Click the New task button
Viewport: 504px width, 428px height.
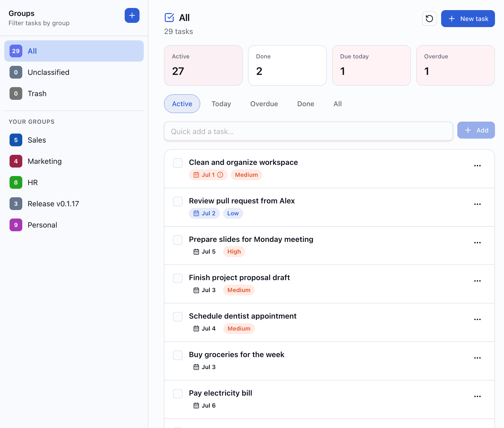click(x=468, y=19)
